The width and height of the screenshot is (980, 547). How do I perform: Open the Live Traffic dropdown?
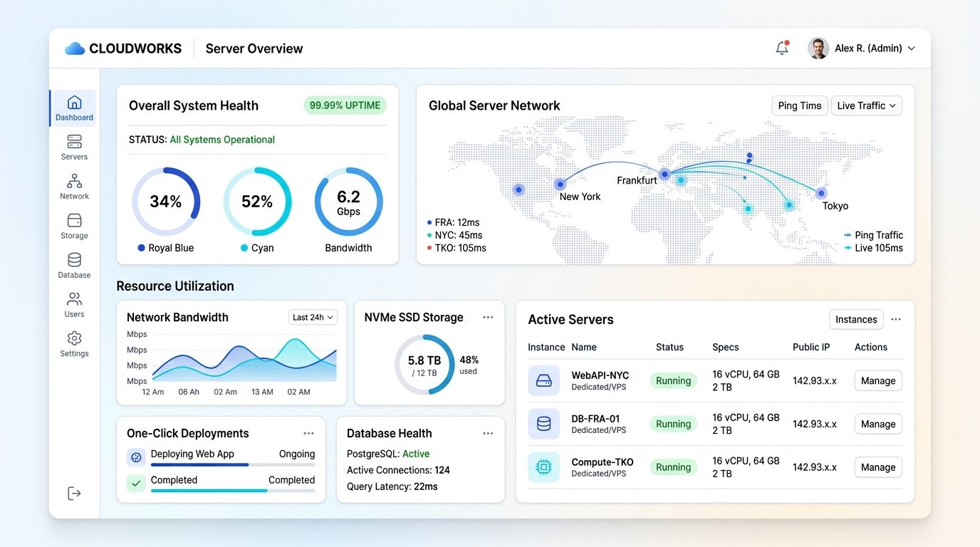(x=867, y=105)
